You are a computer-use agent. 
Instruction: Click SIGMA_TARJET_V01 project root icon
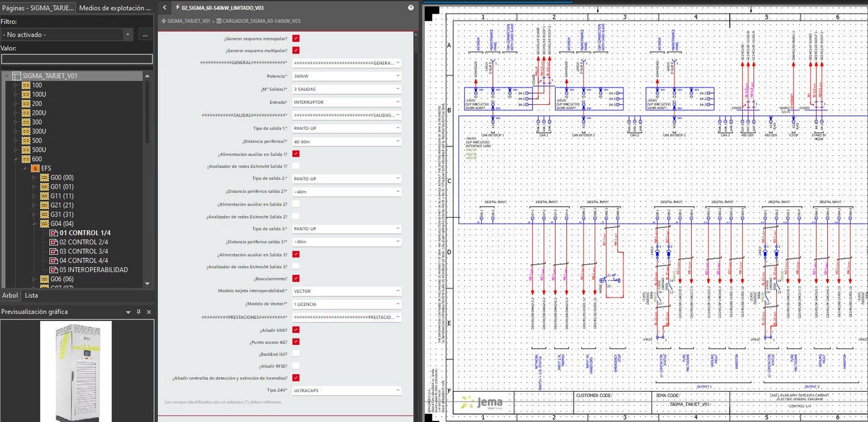[17, 76]
